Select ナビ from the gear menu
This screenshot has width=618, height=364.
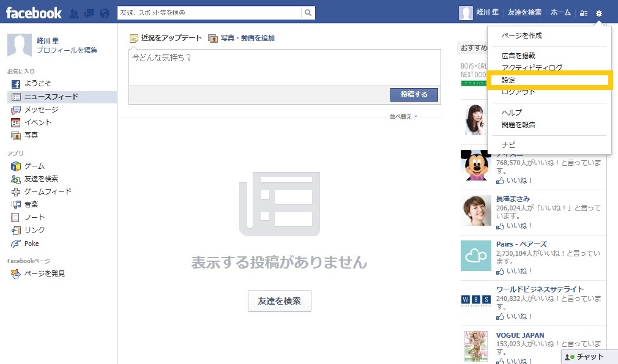508,145
